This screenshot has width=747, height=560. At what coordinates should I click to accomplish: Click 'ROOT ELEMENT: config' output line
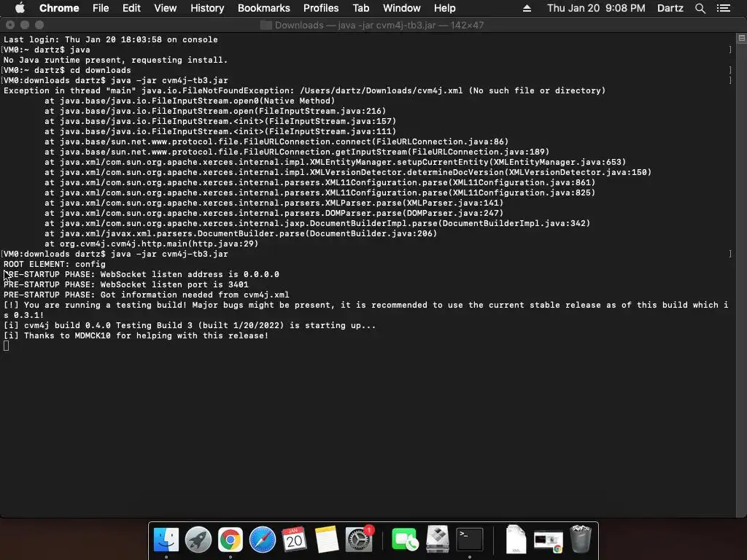55,264
